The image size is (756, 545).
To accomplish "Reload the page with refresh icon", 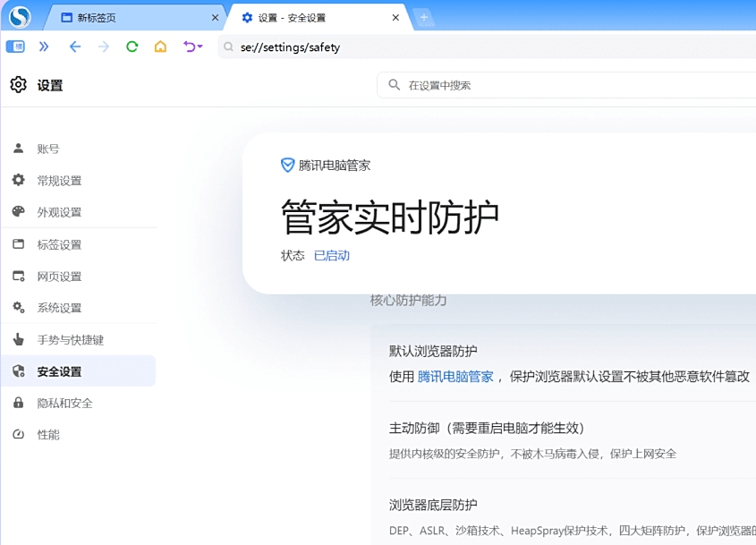I will coord(132,47).
